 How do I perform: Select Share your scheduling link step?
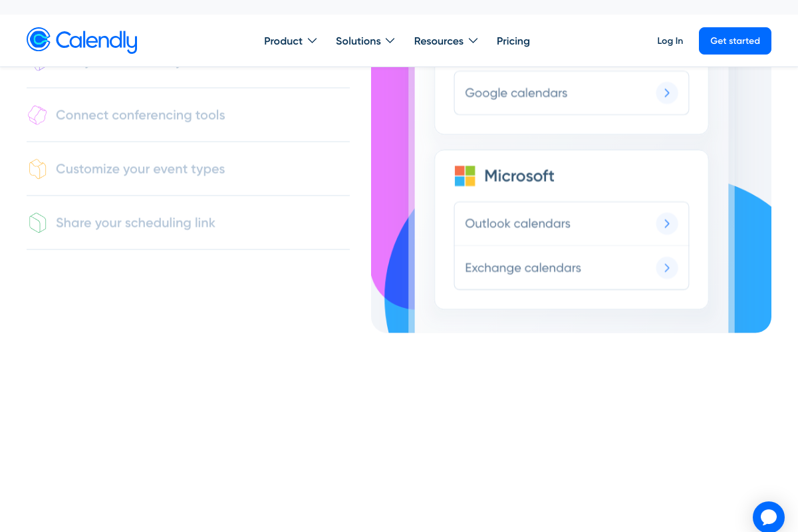pos(188,223)
